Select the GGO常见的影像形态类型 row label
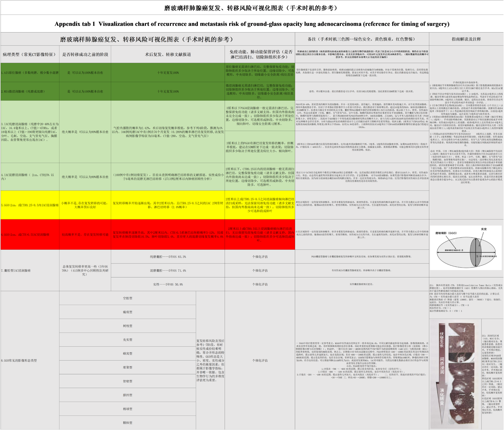Screen dimensions: 504x430 tap(30, 361)
